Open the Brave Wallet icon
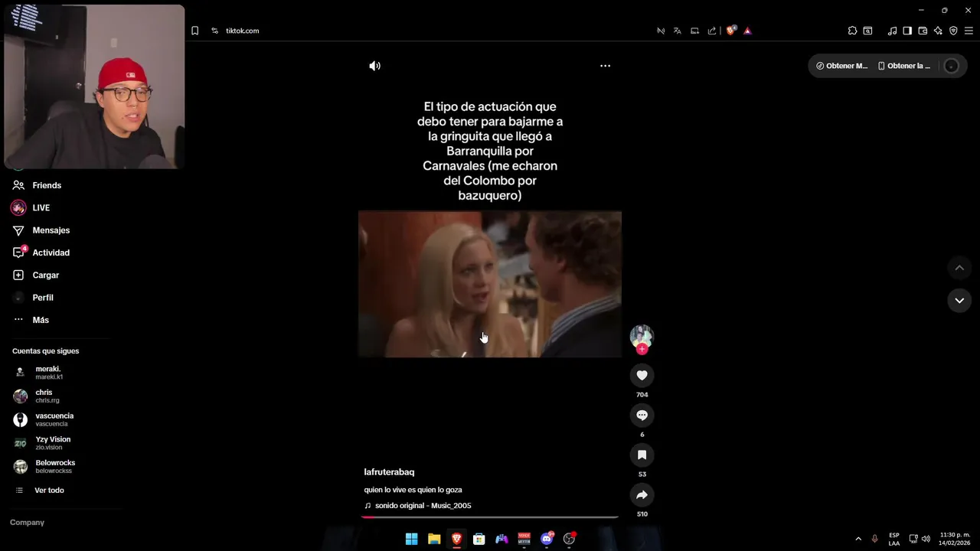The image size is (980, 551). (923, 31)
